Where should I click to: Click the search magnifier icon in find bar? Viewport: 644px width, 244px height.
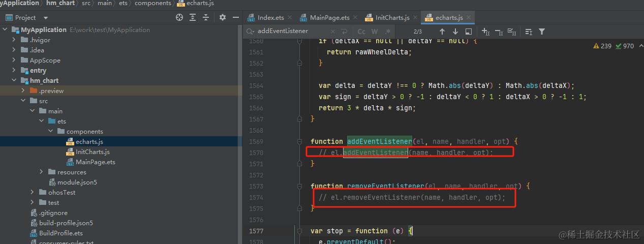pyautogui.click(x=251, y=31)
